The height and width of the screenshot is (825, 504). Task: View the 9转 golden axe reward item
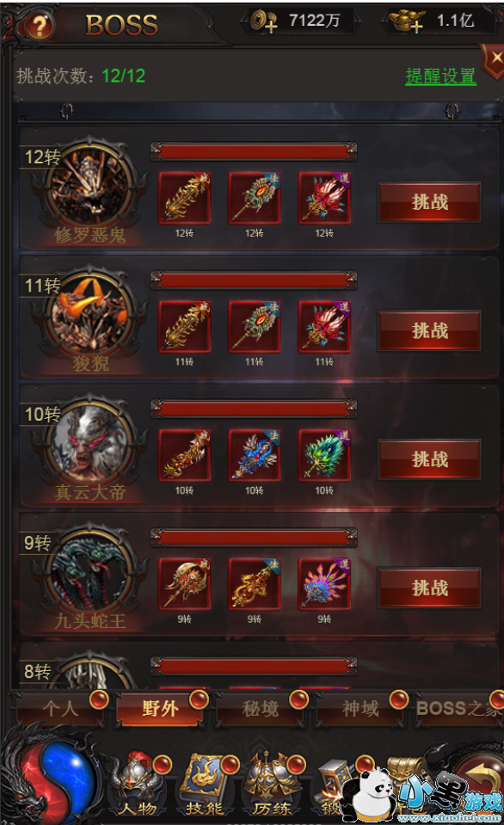click(x=185, y=584)
